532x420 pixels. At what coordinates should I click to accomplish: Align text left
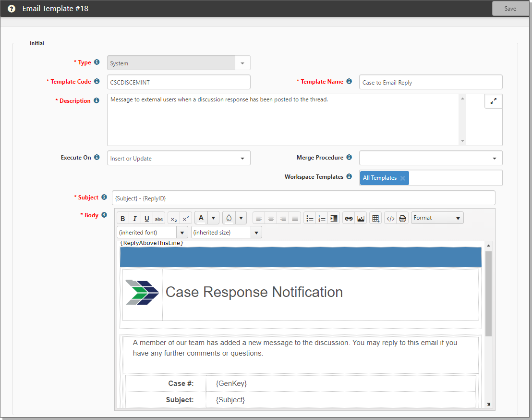259,218
